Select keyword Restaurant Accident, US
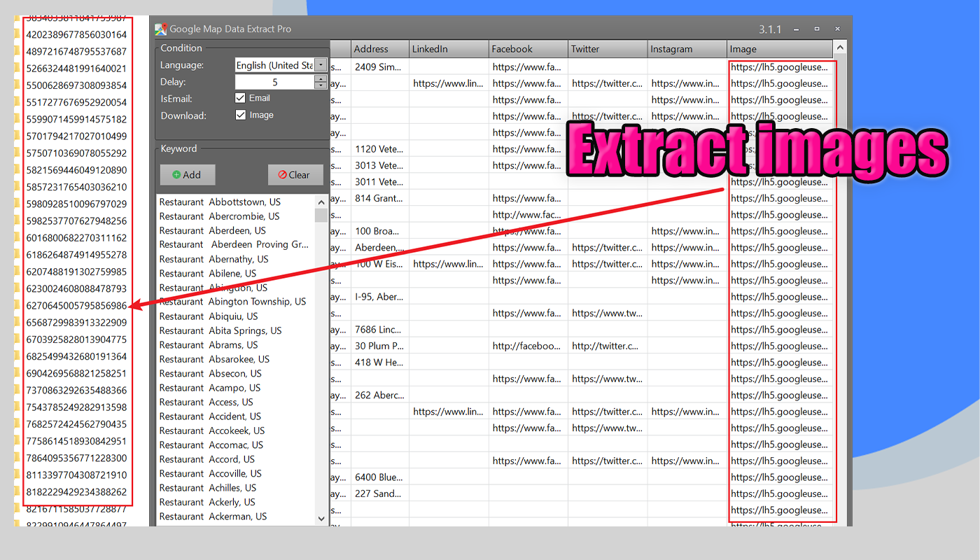This screenshot has width=980, height=560. tap(211, 416)
